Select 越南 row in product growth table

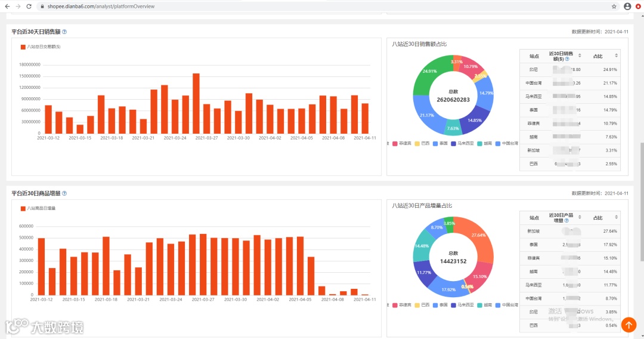(x=570, y=271)
